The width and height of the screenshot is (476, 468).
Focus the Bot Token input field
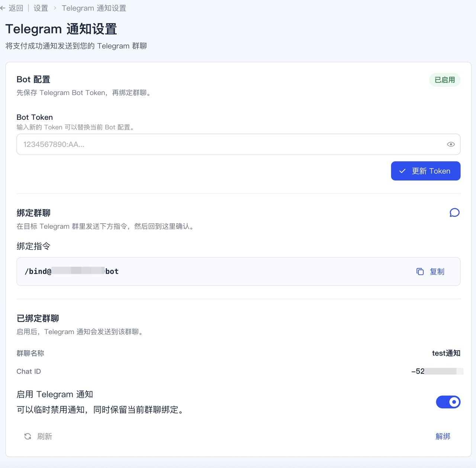238,144
